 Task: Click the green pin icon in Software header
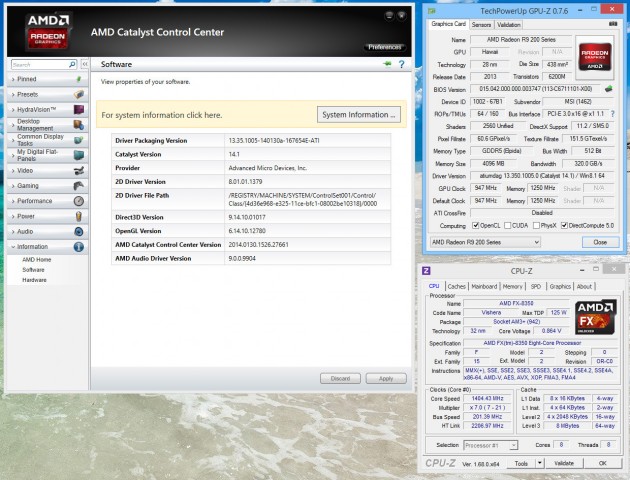pos(386,64)
